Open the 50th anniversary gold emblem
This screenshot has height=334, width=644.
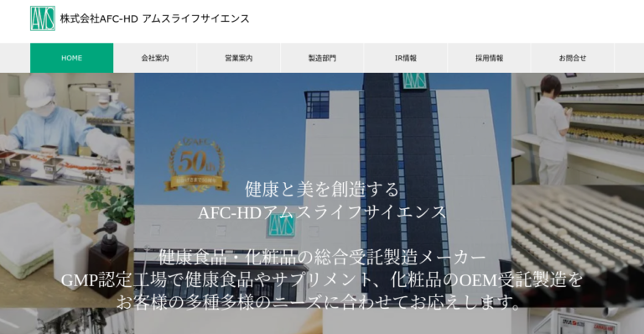(196, 165)
